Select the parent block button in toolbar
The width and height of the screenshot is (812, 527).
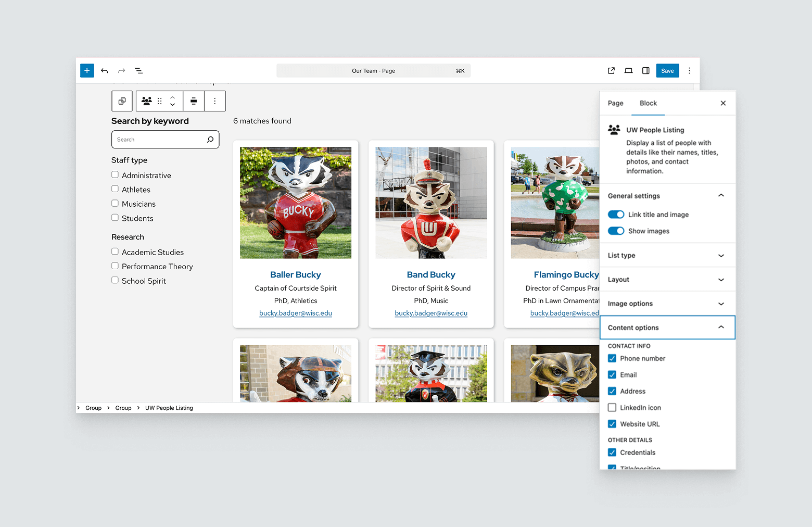click(122, 101)
